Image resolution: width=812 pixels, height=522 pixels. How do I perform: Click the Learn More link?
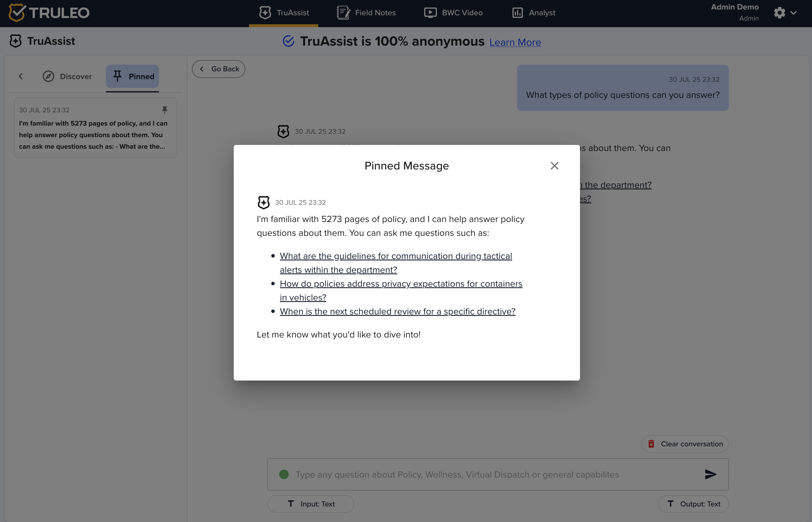pos(515,42)
